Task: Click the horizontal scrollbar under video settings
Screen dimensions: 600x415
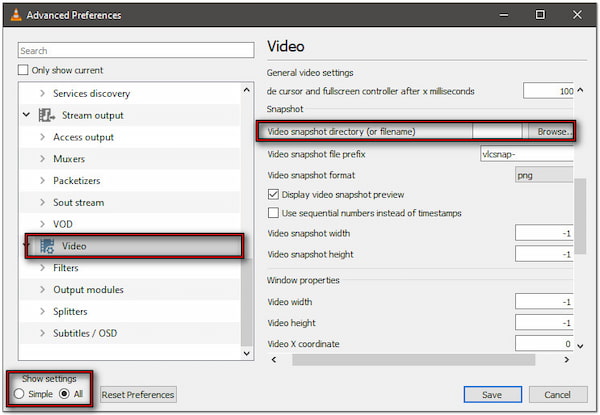Action: tap(420, 358)
